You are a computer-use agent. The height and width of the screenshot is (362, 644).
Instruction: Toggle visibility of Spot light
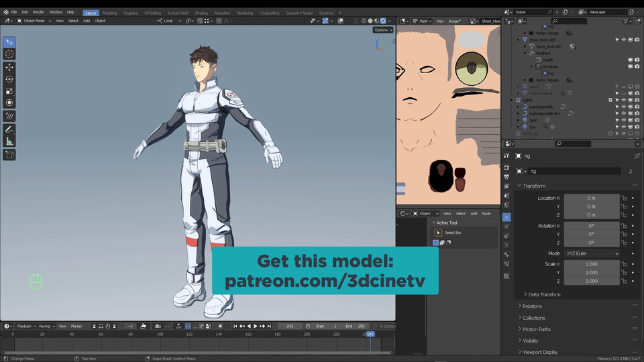pyautogui.click(x=623, y=120)
